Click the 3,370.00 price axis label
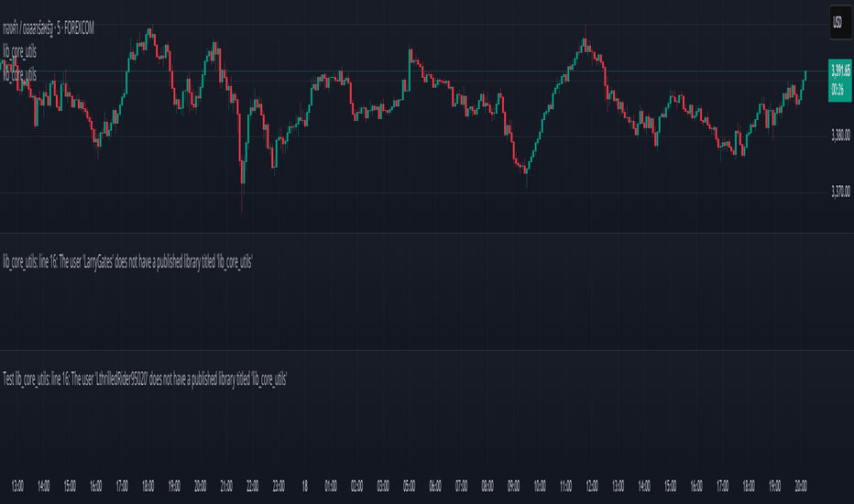This screenshot has width=854, height=504. click(x=840, y=192)
